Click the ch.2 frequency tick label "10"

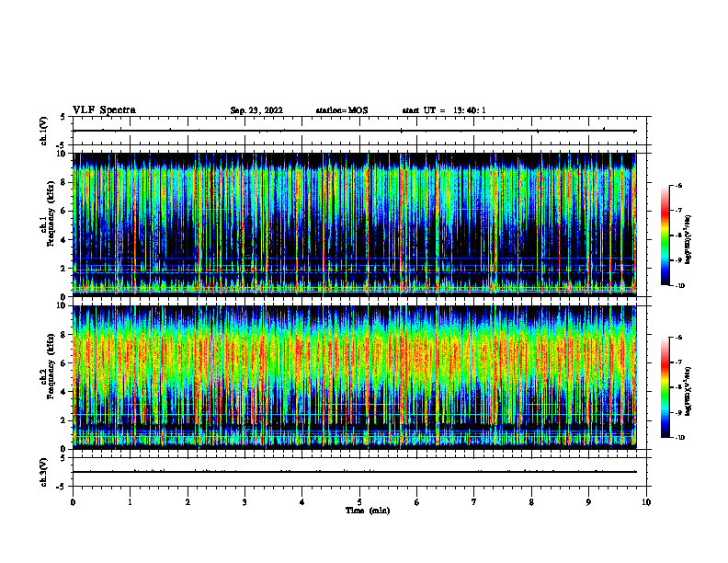[62, 305]
